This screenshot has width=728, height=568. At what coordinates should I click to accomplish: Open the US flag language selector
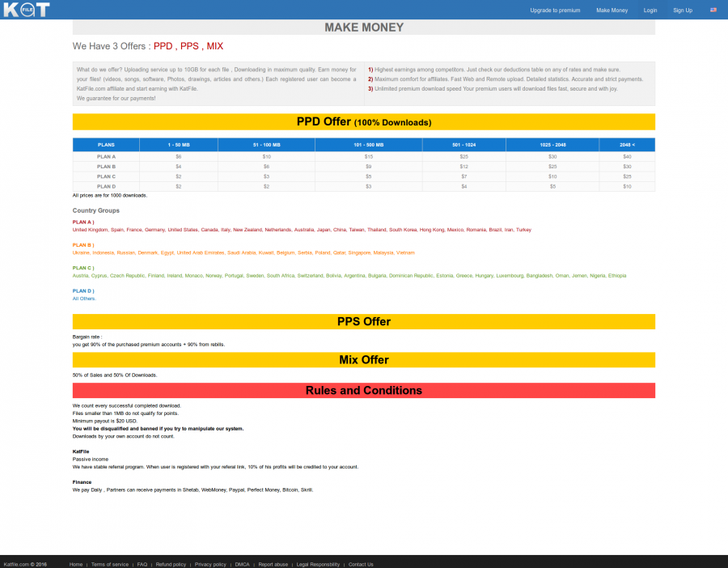click(x=713, y=10)
